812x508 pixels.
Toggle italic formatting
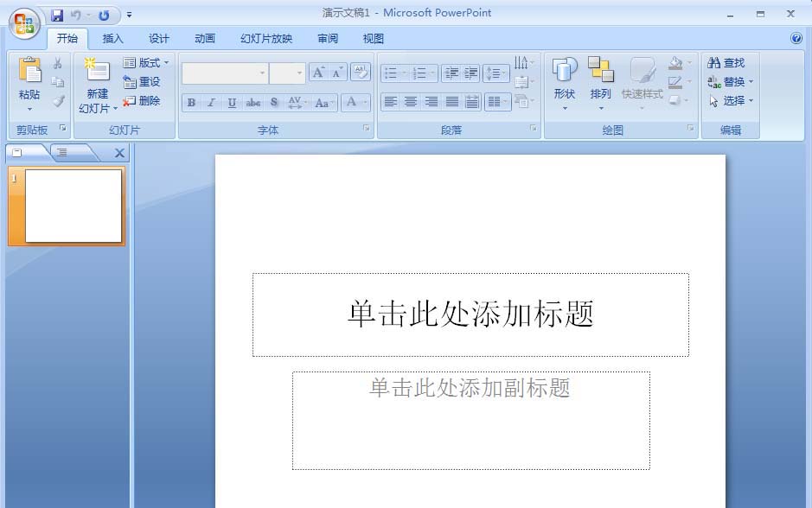[x=211, y=103]
